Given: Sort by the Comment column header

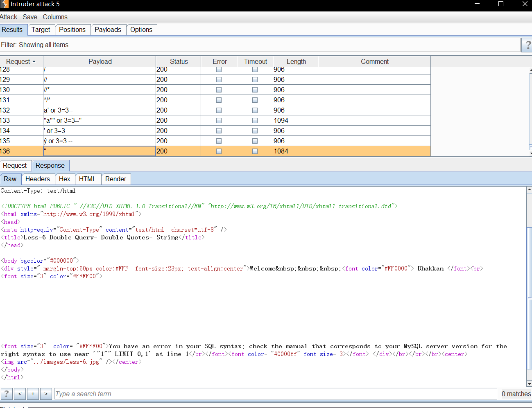Looking at the screenshot, I should click(x=374, y=61).
